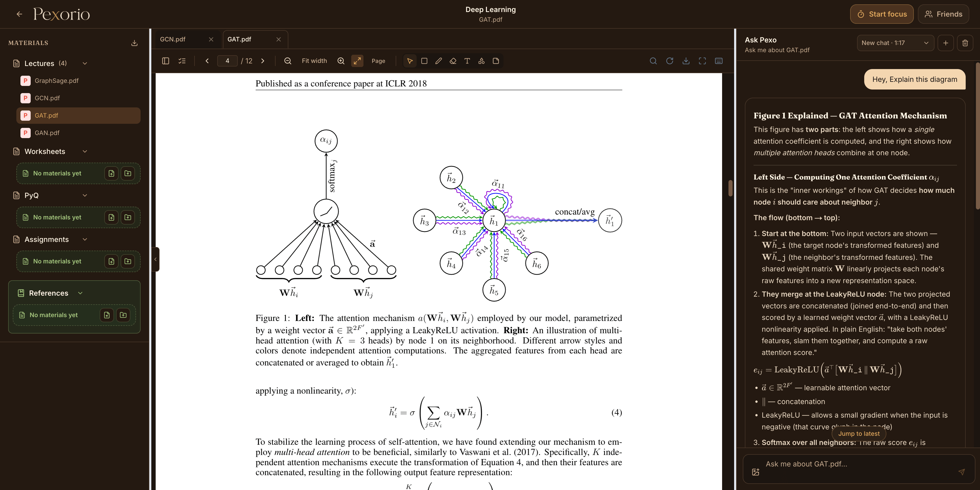This screenshot has height=490, width=980.
Task: Click the 'Hey, Explain this diagram' message bubble
Action: click(x=915, y=79)
